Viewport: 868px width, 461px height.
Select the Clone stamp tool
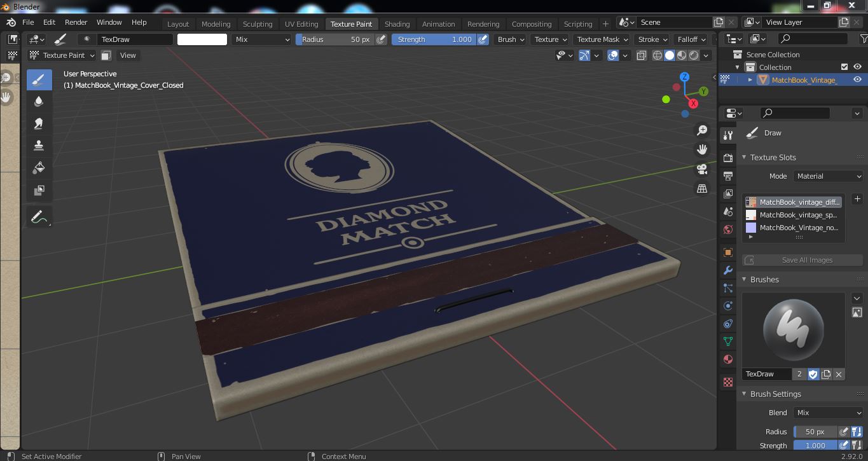[39, 146]
